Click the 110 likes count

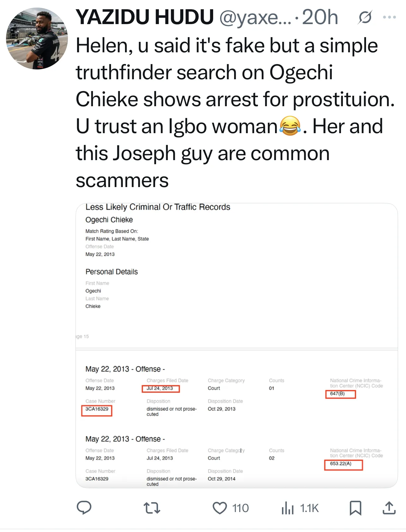[x=240, y=508]
